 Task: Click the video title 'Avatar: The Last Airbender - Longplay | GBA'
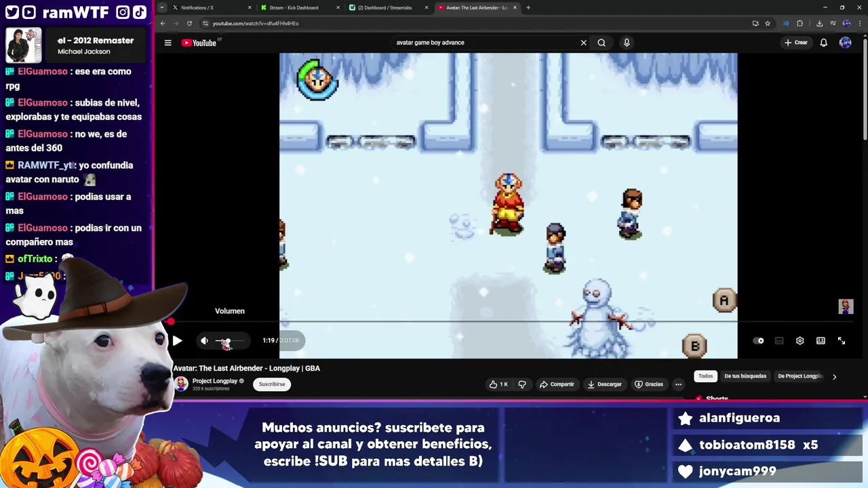click(x=246, y=368)
